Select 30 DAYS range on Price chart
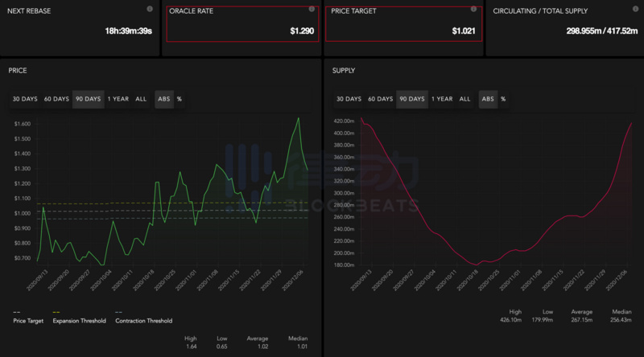644x357 pixels. [x=24, y=99]
